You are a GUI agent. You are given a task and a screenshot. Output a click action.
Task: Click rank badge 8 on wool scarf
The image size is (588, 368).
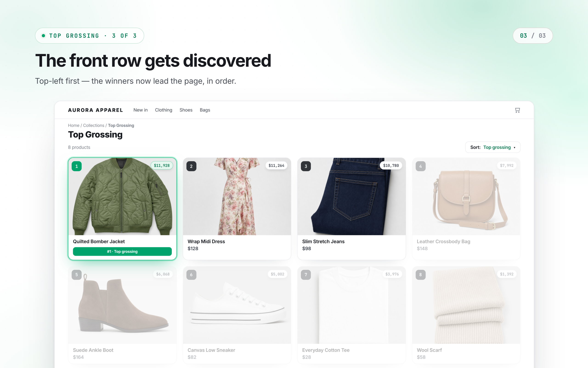pyautogui.click(x=421, y=275)
